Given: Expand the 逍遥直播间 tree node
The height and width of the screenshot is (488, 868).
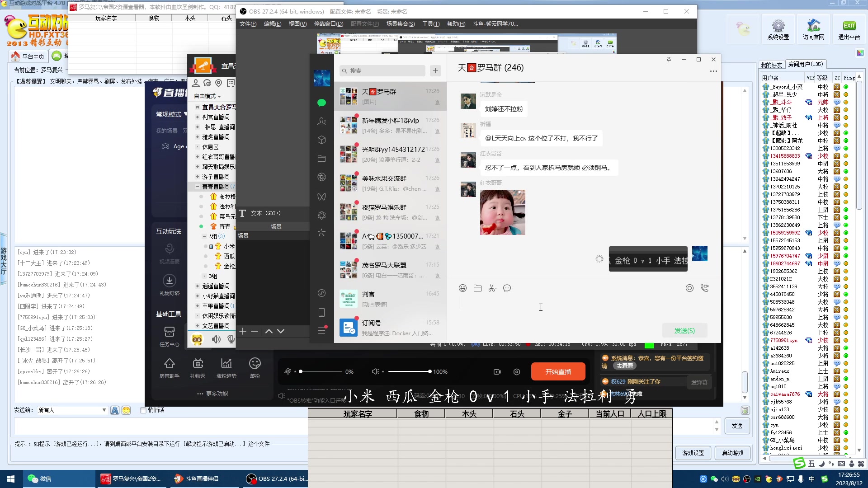Looking at the screenshot, I should pos(198,286).
